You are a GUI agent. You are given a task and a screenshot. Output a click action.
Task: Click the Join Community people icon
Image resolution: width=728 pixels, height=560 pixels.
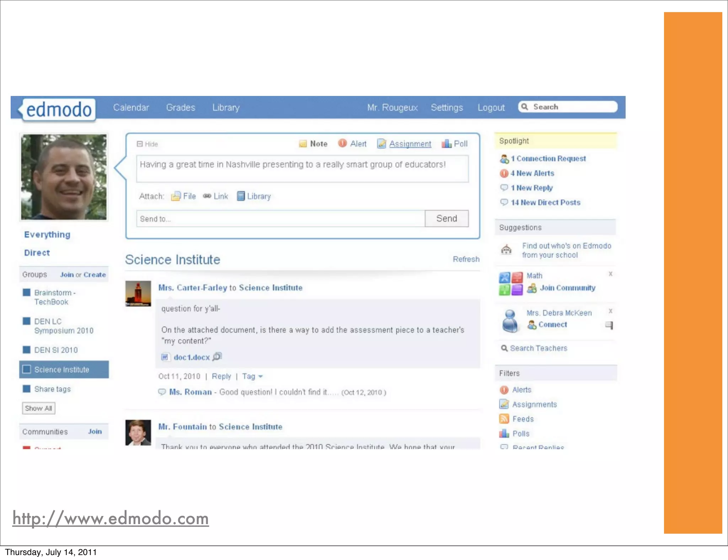coord(532,288)
